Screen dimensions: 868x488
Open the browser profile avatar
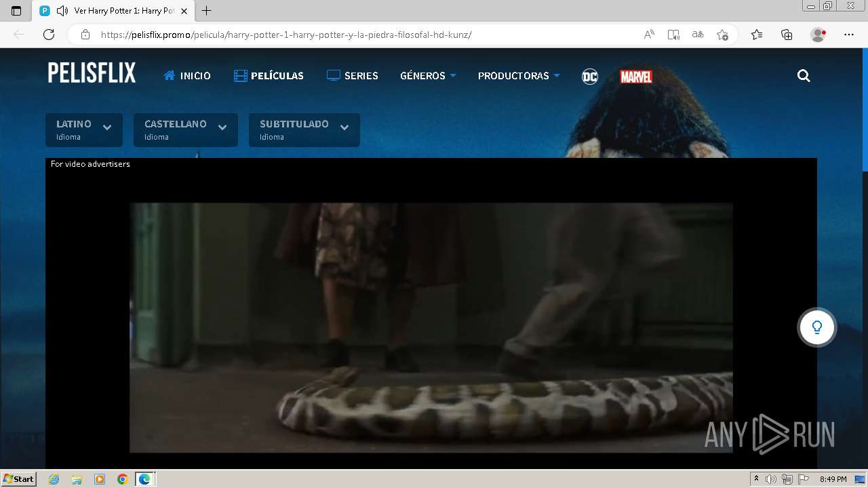[818, 35]
